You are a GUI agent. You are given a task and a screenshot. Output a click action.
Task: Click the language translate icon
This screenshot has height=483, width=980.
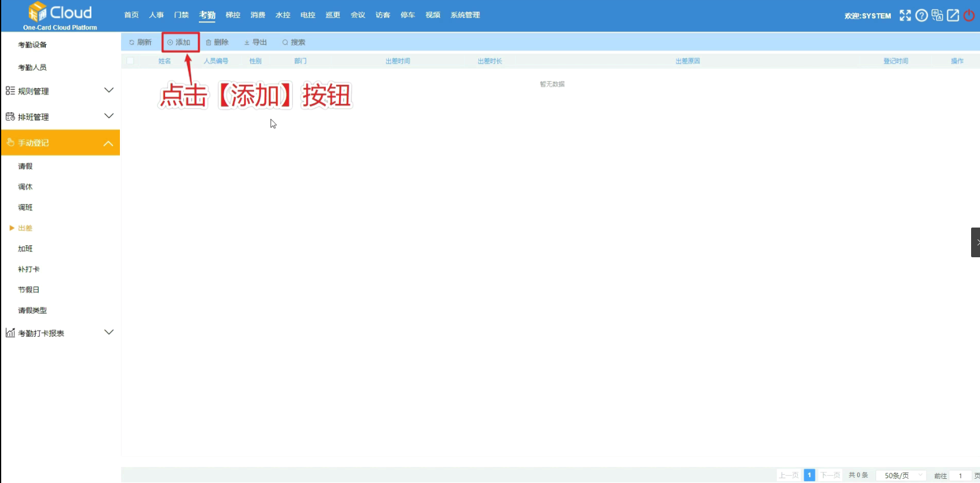pyautogui.click(x=937, y=15)
